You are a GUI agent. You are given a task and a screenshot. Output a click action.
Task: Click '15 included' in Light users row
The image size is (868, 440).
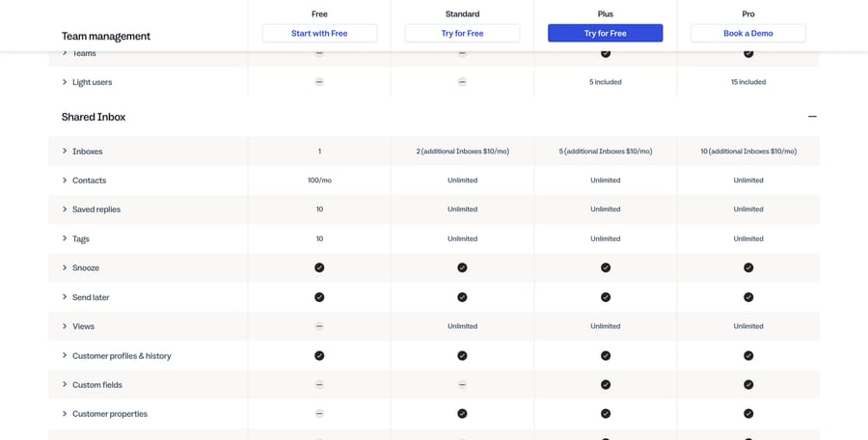[x=748, y=82]
